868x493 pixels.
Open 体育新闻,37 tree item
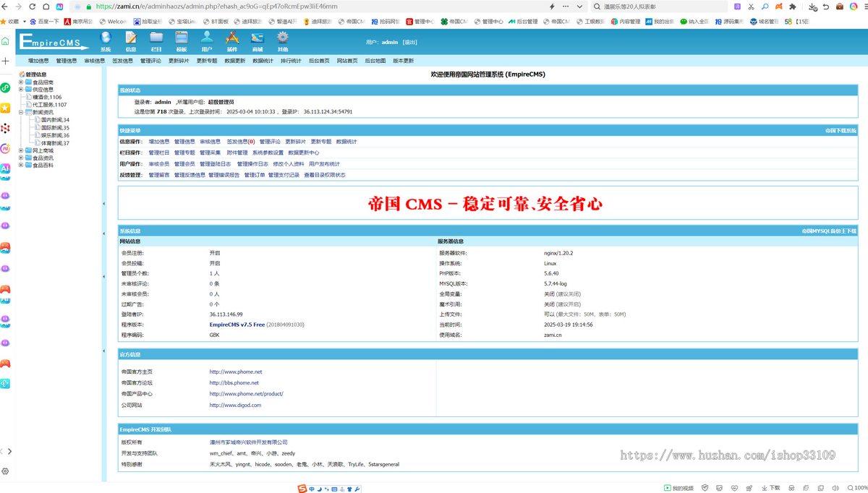click(56, 143)
